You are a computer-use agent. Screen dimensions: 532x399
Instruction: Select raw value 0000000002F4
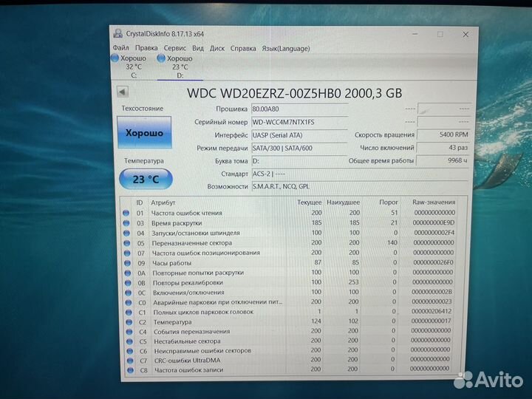click(434, 233)
